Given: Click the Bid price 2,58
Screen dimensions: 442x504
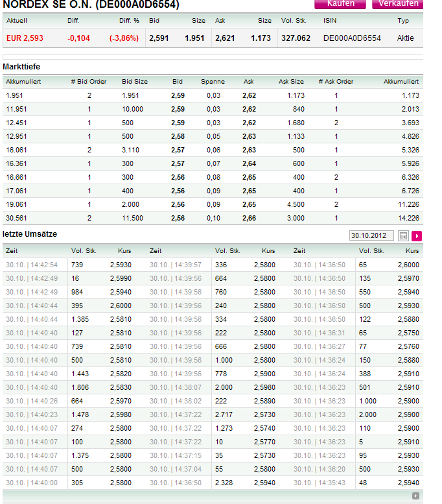Looking at the screenshot, I should tap(178, 137).
